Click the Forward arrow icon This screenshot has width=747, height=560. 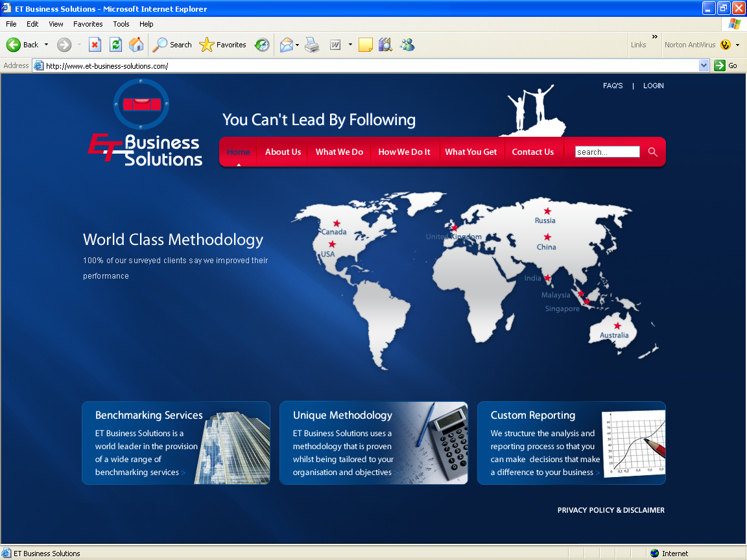tap(64, 45)
